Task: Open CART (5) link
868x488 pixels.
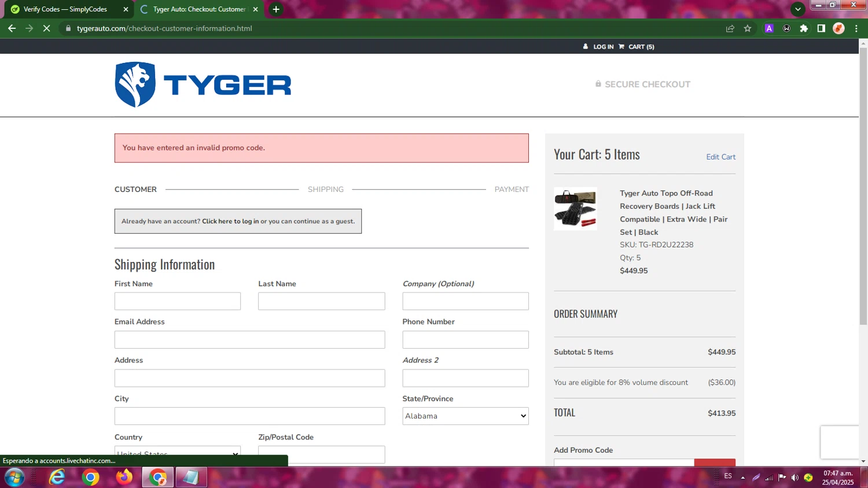Action: tap(641, 47)
